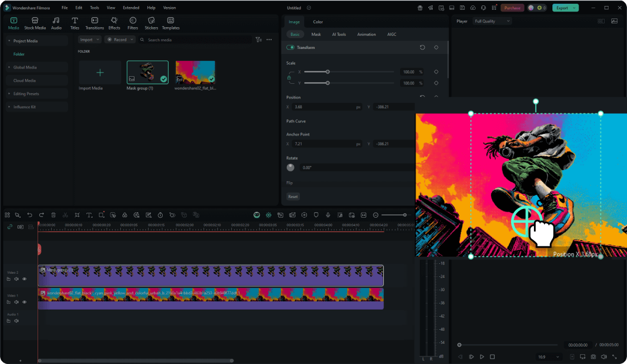Viewport: 627px width, 364px height.
Task: Enter fullscreen player preview
Action: coord(614,356)
